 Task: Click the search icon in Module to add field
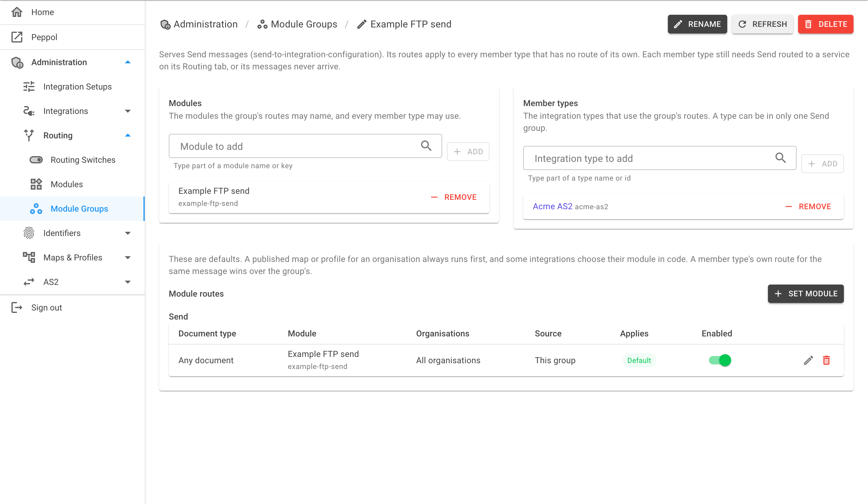[426, 146]
